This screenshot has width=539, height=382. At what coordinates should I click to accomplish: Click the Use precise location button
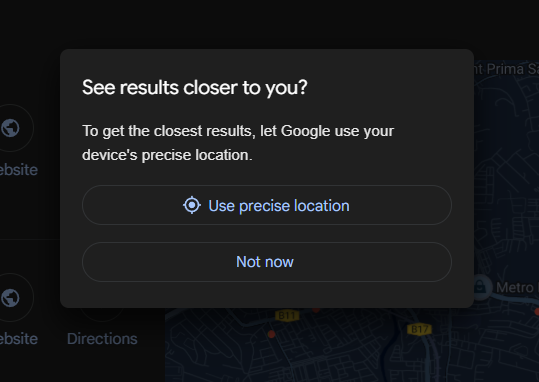click(x=267, y=205)
